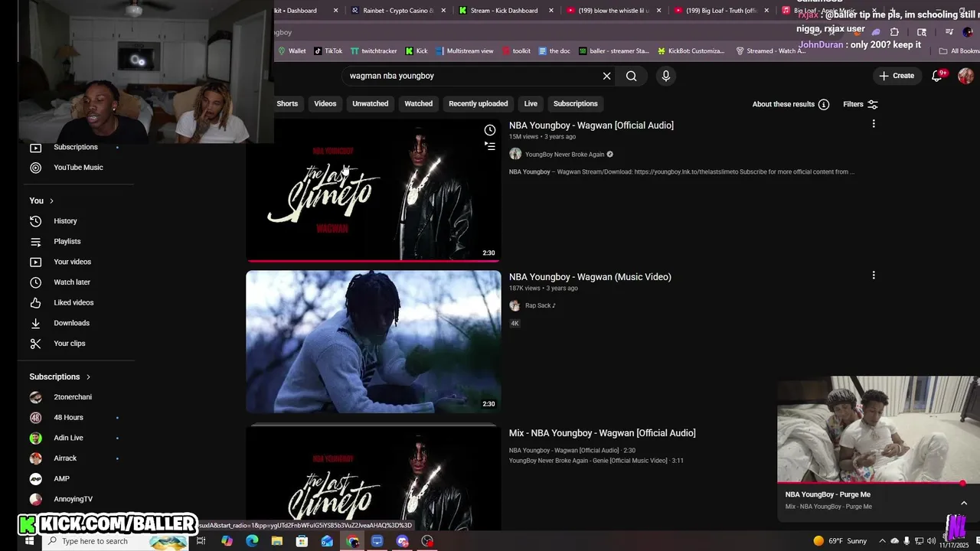The image size is (980, 551).
Task: Click the Windows taskbar search box
Action: (x=115, y=541)
